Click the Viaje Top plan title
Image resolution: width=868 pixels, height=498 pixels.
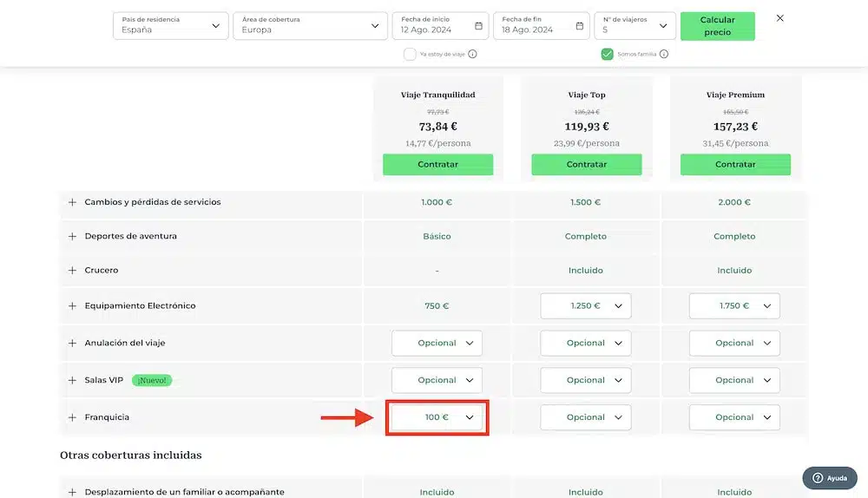click(586, 95)
